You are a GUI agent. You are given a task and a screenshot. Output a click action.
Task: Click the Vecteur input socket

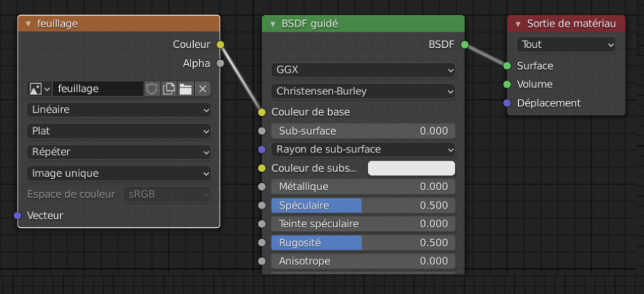click(18, 215)
